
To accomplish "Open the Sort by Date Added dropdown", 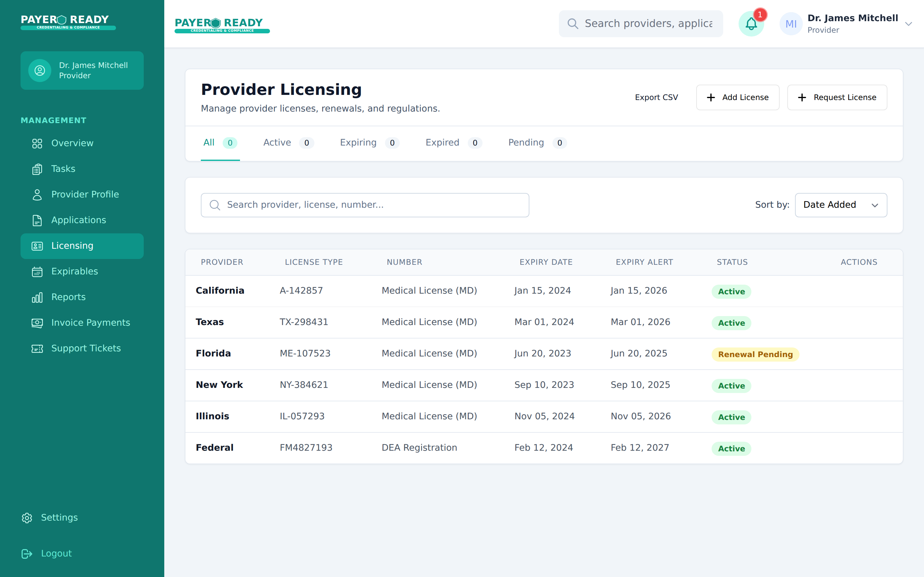I will [x=841, y=205].
